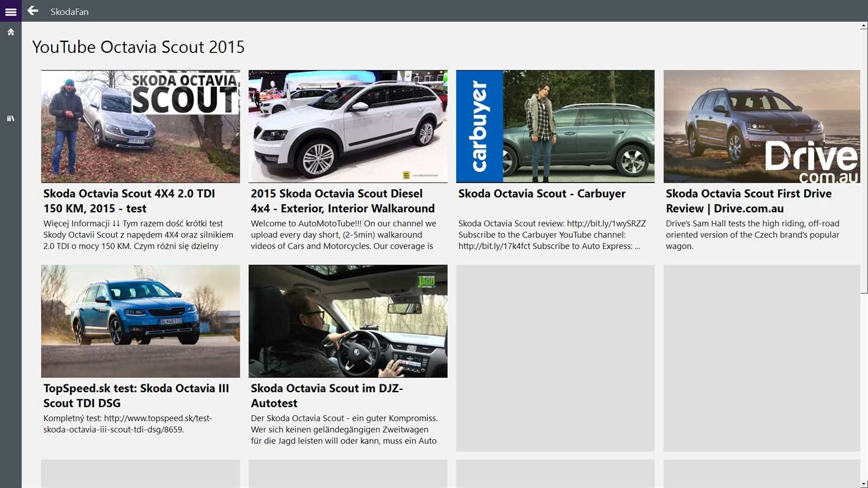The image size is (868, 488).
Task: Click description 'Kompletný test: http://www.topspeed.sk'
Action: pos(128,424)
